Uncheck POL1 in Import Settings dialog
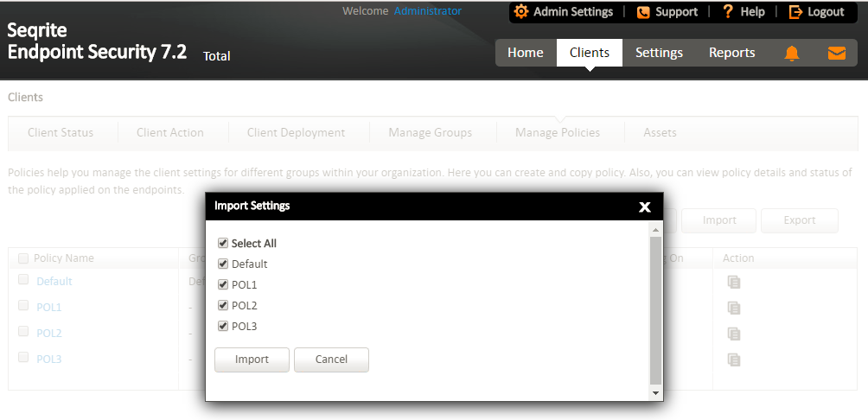This screenshot has width=868, height=420. coord(223,284)
